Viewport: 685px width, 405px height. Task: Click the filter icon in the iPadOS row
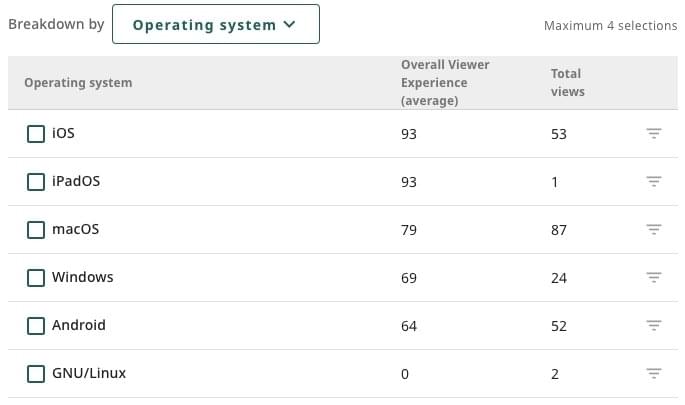tap(654, 182)
